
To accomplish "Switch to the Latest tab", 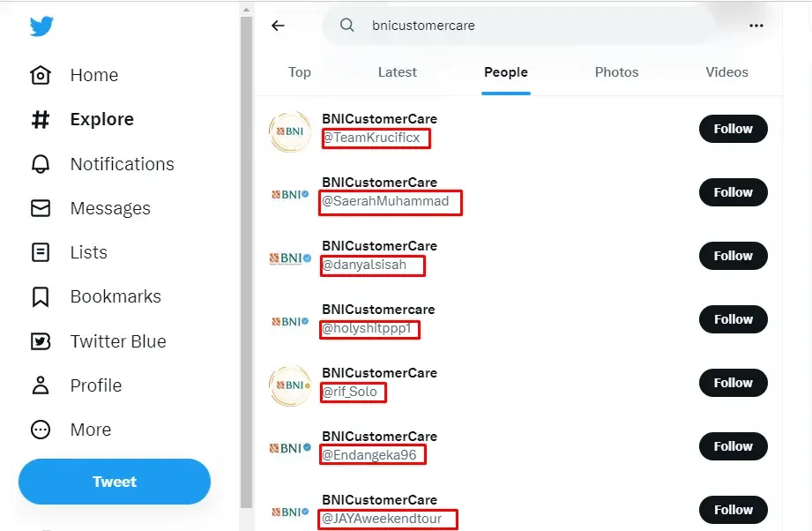I will click(397, 72).
